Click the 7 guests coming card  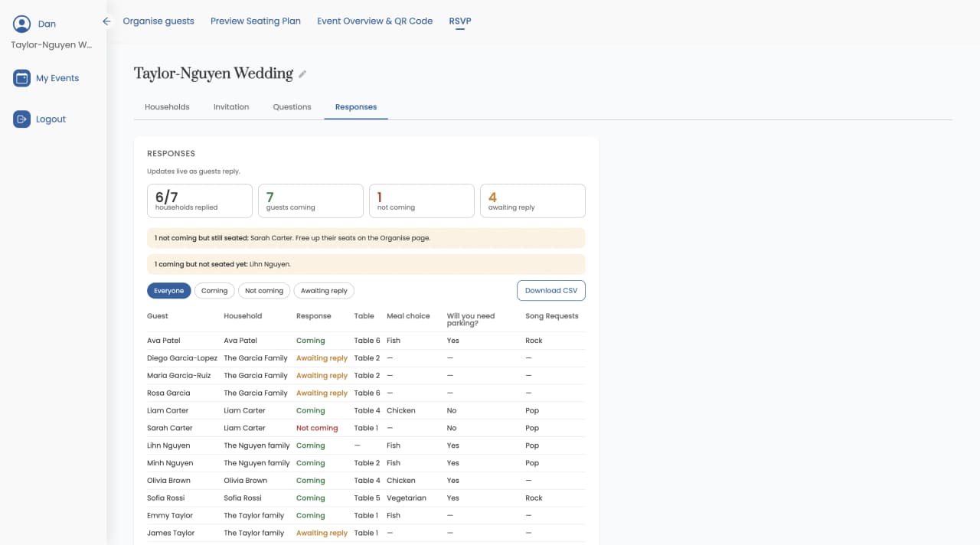pos(311,201)
